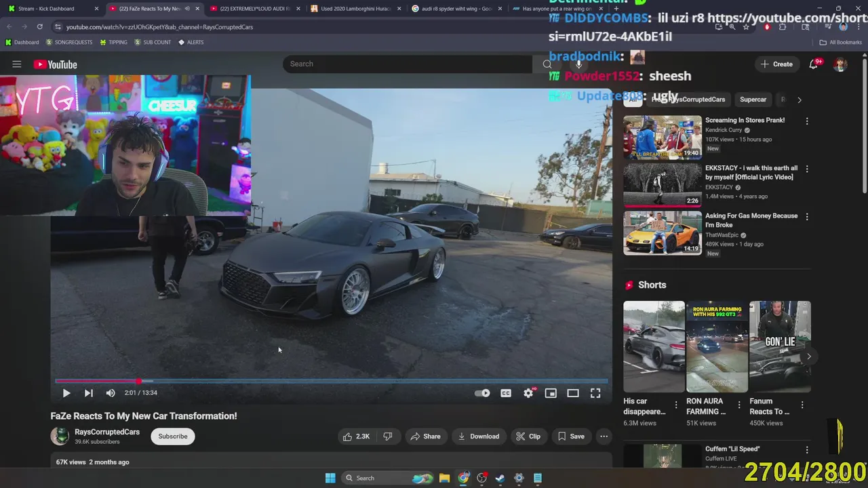Open the Screaming In Stores Prank! thumbnail

[x=663, y=138]
